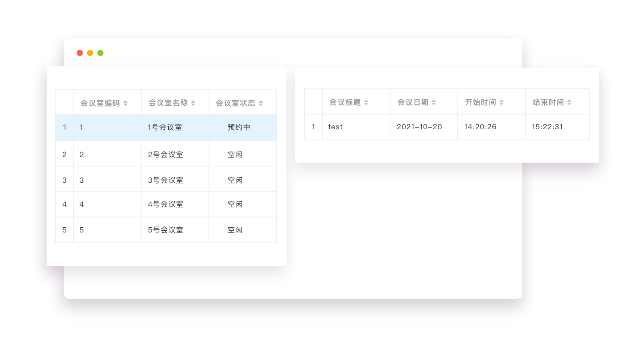
Task: Click the yellow minimize dot
Action: click(x=90, y=53)
